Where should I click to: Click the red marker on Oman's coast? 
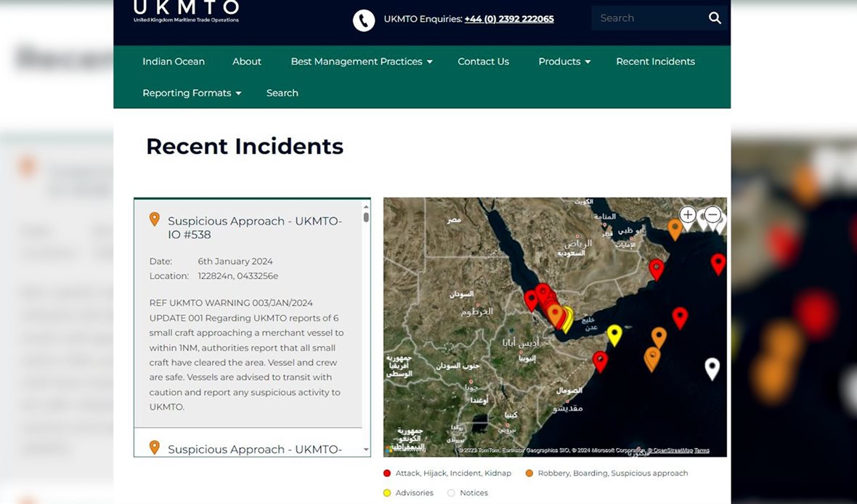click(657, 269)
